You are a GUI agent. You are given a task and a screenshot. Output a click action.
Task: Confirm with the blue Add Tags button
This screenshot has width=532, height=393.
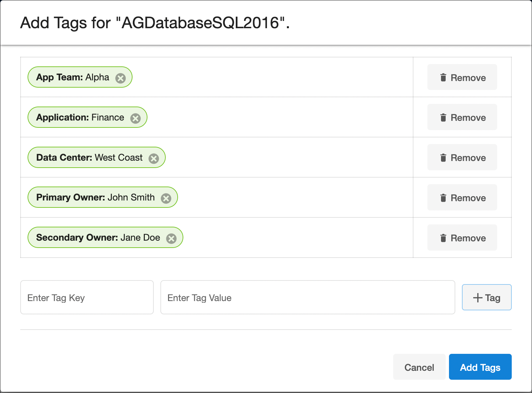tap(480, 367)
